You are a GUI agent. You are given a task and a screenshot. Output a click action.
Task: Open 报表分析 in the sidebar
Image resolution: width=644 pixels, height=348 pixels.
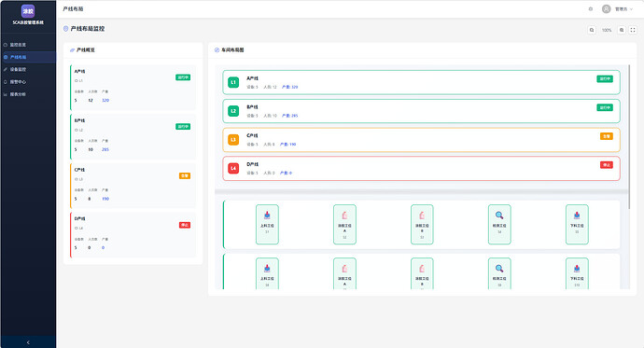28,94
